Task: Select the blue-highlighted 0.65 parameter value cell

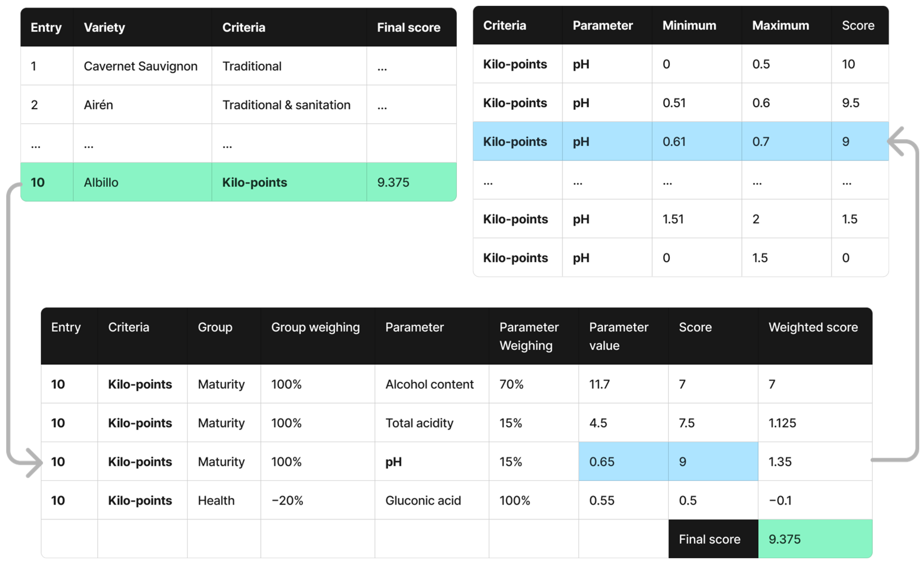Action: pos(623,462)
